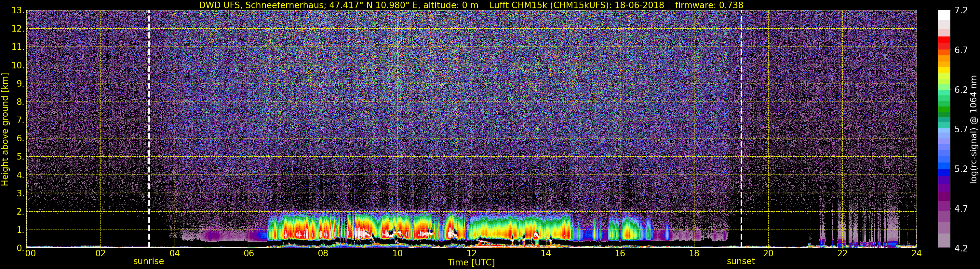Click the 'Height above ground [km]' axis label
The image size is (980, 269).
[x=5, y=130]
